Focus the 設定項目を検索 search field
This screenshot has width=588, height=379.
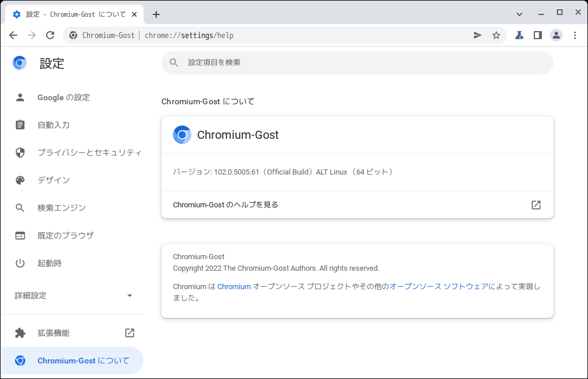[x=357, y=63]
